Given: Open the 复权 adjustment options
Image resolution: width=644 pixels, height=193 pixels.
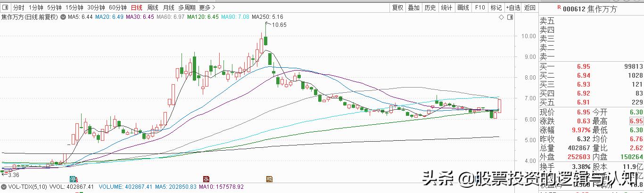Looking at the screenshot, I should (398, 8).
